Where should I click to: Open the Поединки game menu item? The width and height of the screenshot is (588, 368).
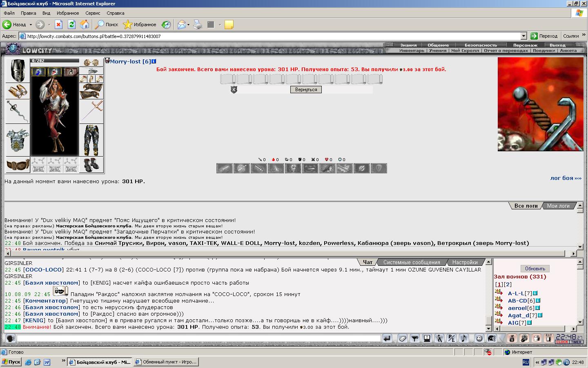pos(543,51)
